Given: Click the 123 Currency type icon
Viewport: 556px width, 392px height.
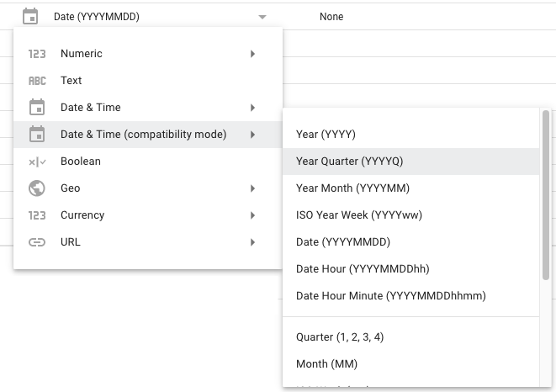Looking at the screenshot, I should 37,215.
